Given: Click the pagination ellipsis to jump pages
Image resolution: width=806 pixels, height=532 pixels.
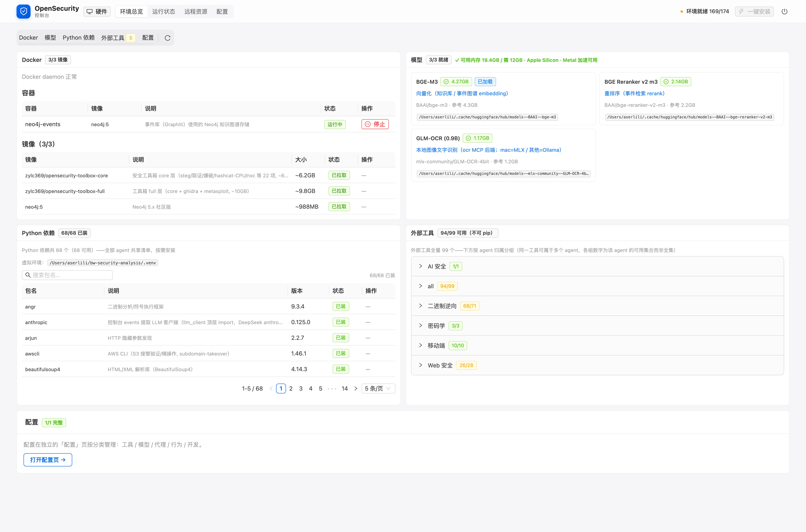Looking at the screenshot, I should (332, 389).
